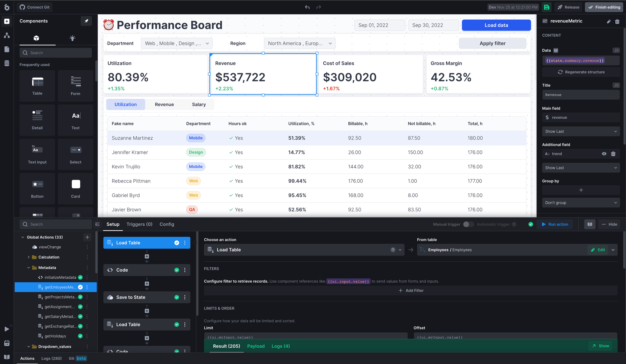This screenshot has width=626, height=364.
Task: Open the Don't group dropdown under Group by
Action: 581,203
